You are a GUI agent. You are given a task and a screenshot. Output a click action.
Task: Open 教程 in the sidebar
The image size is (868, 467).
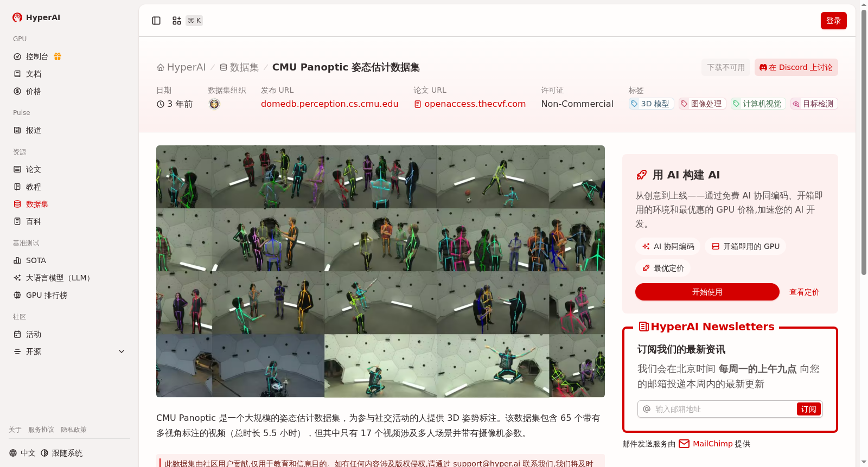pyautogui.click(x=34, y=187)
